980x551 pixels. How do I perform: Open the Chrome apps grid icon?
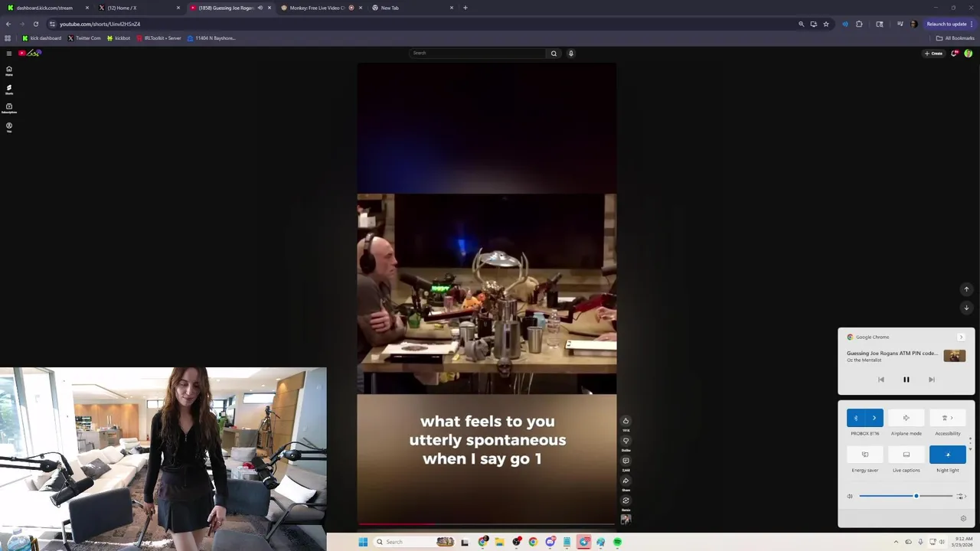pos(8,38)
